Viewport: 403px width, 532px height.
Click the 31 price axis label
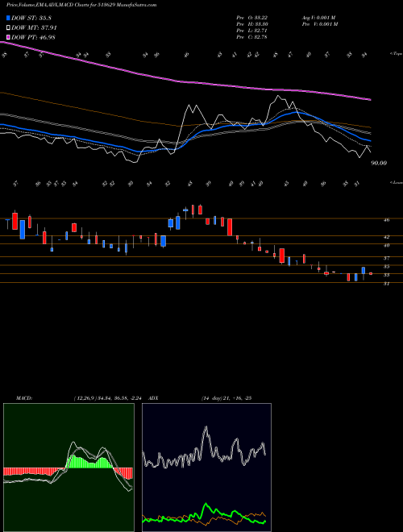coord(386,284)
